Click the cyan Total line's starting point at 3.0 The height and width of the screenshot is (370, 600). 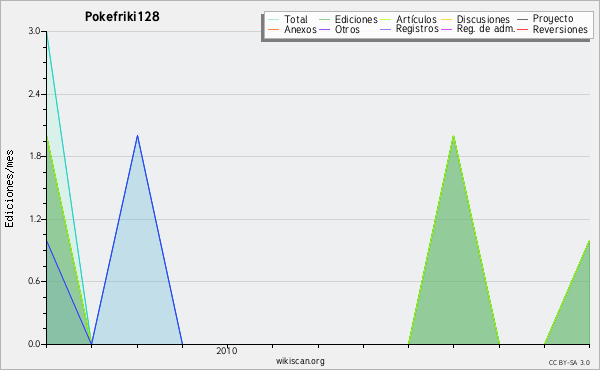[47, 32]
